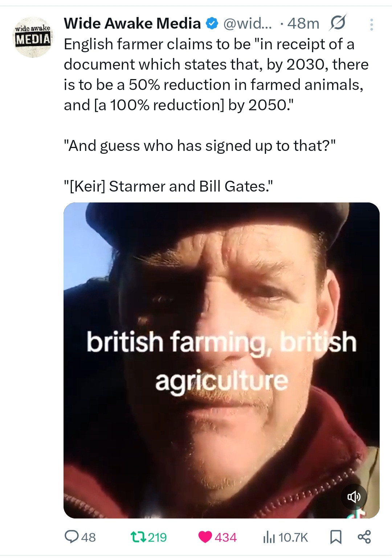This screenshot has width=392, height=558.
Task: Share the post via the share icon
Action: coord(364,537)
